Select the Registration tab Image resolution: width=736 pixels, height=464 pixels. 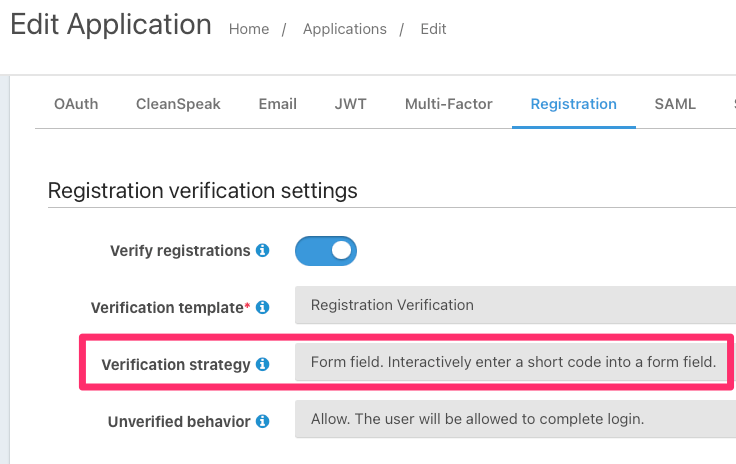pyautogui.click(x=574, y=104)
